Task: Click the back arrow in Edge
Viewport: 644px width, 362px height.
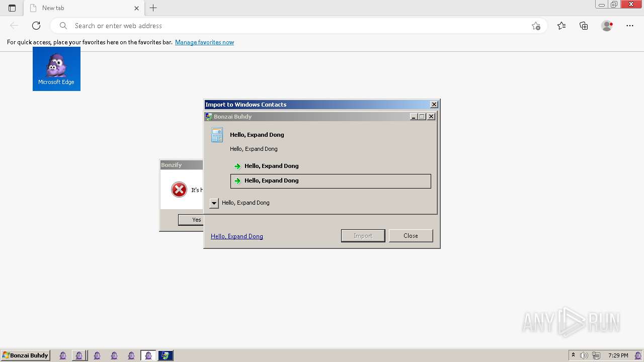Action: 14,26
